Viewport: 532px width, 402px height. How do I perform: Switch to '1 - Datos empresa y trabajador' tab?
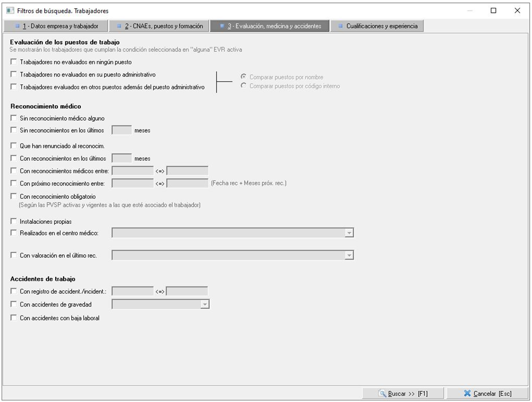[56, 26]
